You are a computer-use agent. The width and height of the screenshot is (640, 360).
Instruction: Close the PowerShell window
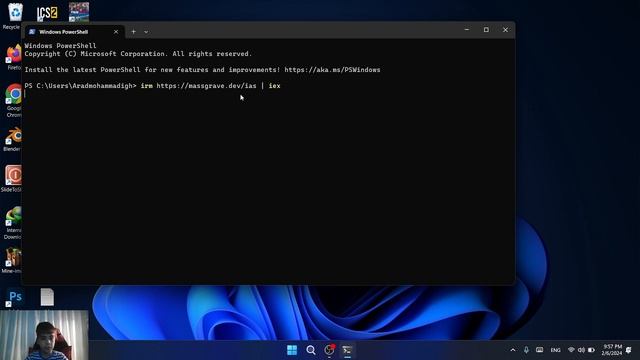pos(505,30)
